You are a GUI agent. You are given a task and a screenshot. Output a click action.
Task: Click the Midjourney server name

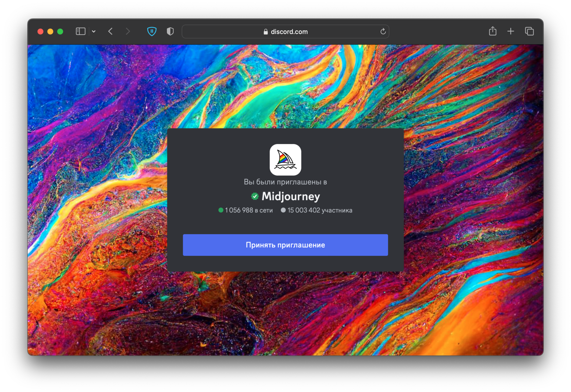pos(291,196)
